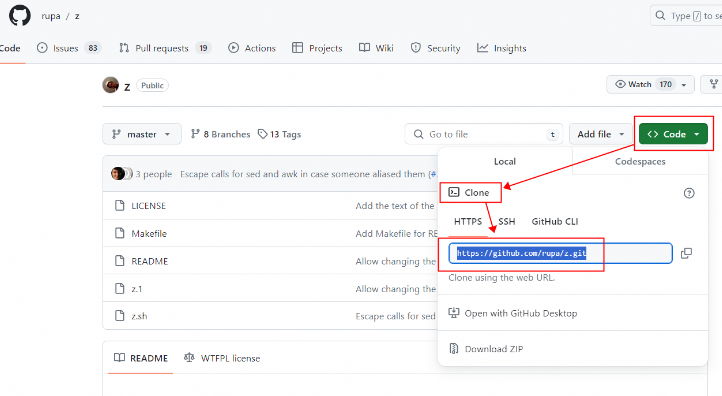Image resolution: width=722 pixels, height=396 pixels.
Task: Switch to the Pull requests tab
Action: point(165,48)
